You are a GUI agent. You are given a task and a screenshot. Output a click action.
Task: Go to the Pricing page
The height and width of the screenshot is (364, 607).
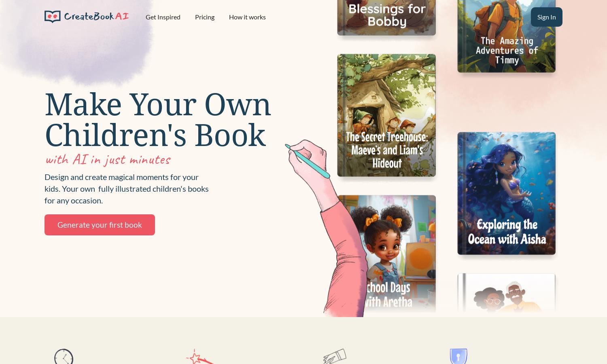click(205, 17)
